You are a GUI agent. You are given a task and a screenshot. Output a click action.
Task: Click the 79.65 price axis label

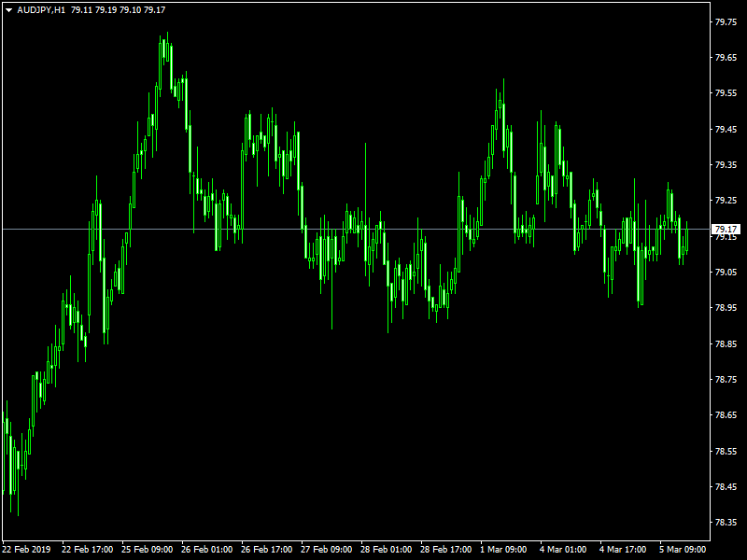[x=726, y=58]
